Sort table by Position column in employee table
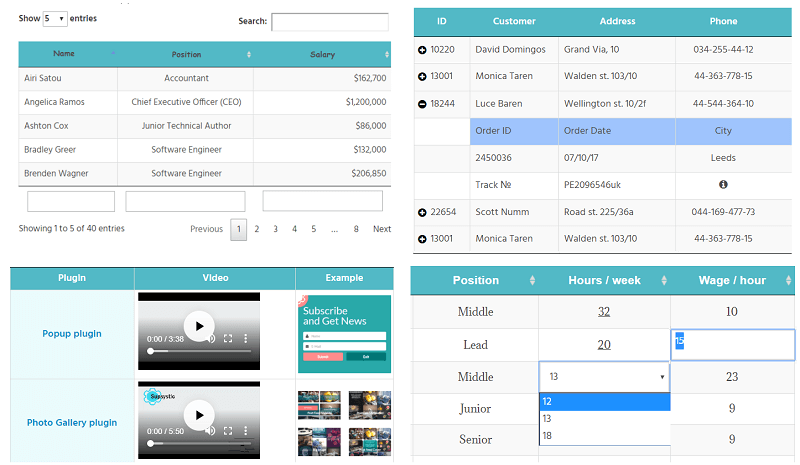This screenshot has width=800, height=465. click(x=186, y=54)
